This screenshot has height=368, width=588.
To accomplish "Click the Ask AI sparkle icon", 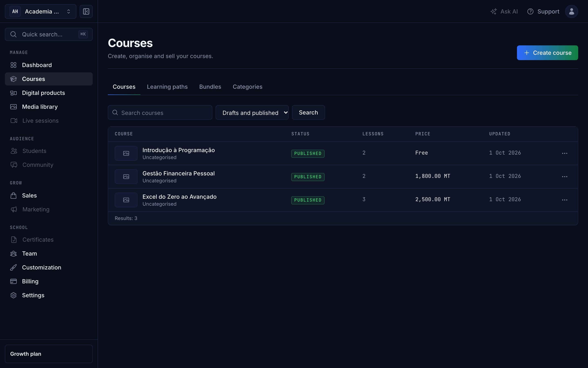I will tap(493, 11).
